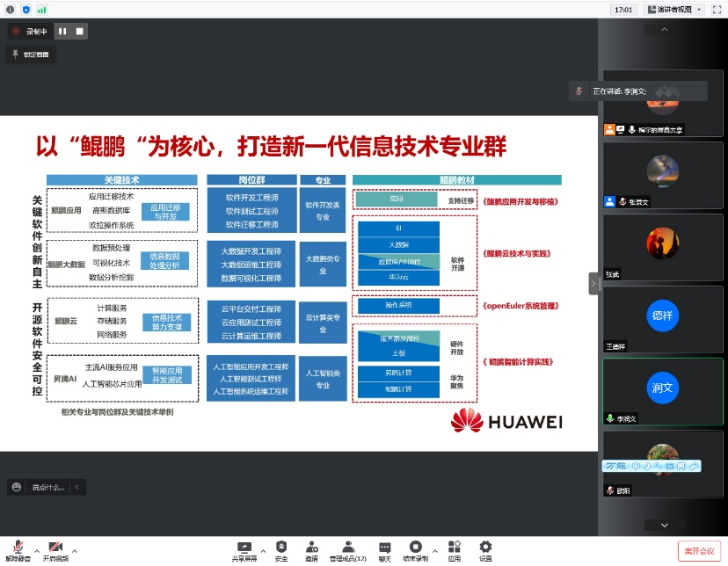Click the IME 网 icon

(x=681, y=466)
